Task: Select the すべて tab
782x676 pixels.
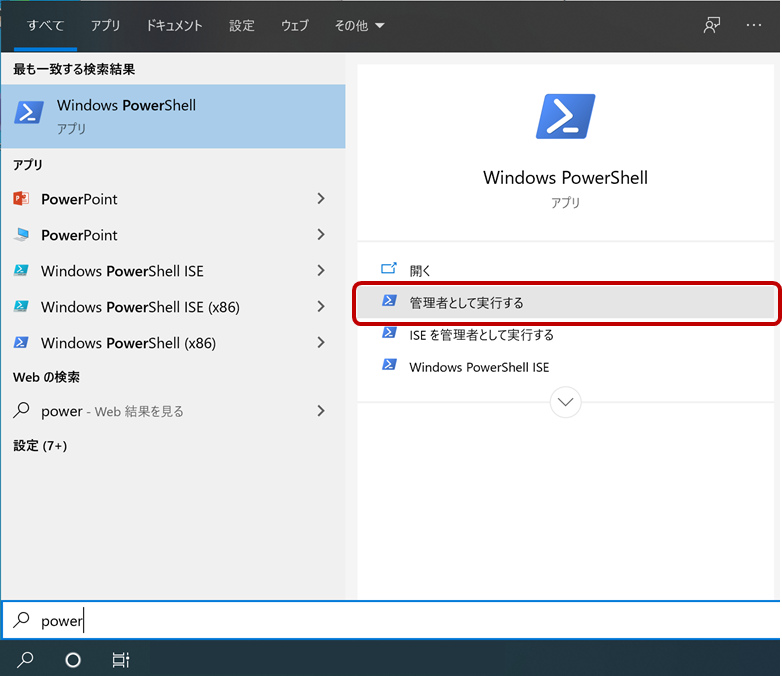Action: pos(45,25)
